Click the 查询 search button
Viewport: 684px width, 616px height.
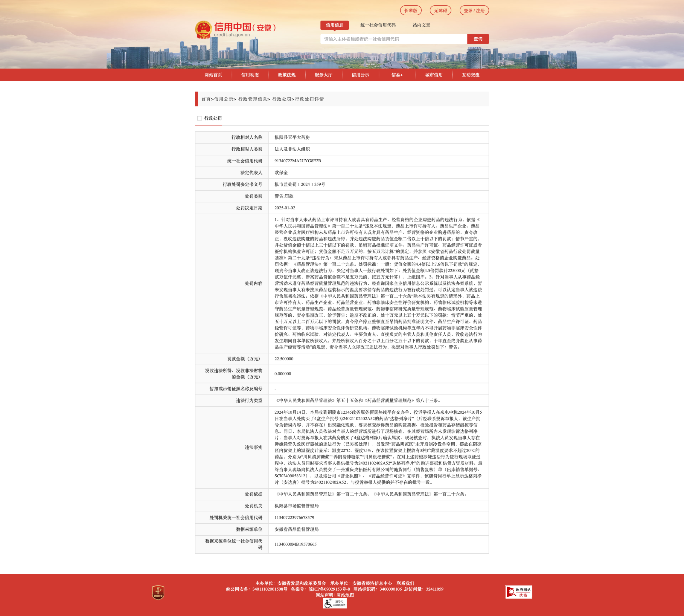click(x=478, y=39)
